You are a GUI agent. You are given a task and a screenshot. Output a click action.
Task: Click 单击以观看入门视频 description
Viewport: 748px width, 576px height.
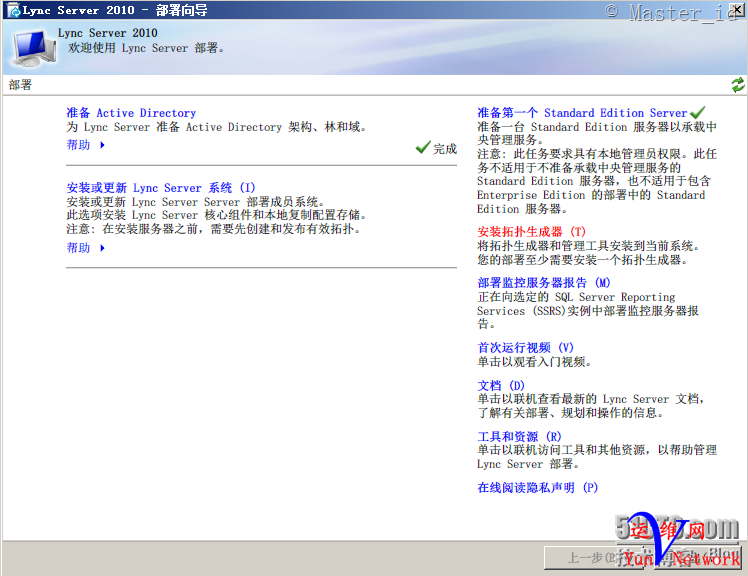pos(534,362)
